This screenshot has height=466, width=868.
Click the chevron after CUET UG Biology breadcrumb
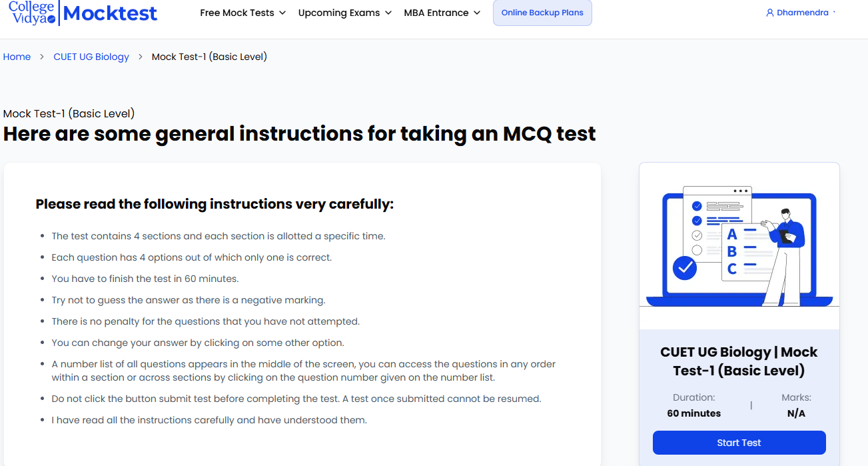[x=141, y=57]
